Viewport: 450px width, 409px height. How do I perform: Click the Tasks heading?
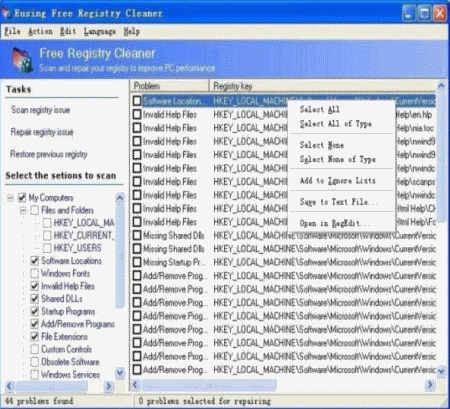(19, 89)
